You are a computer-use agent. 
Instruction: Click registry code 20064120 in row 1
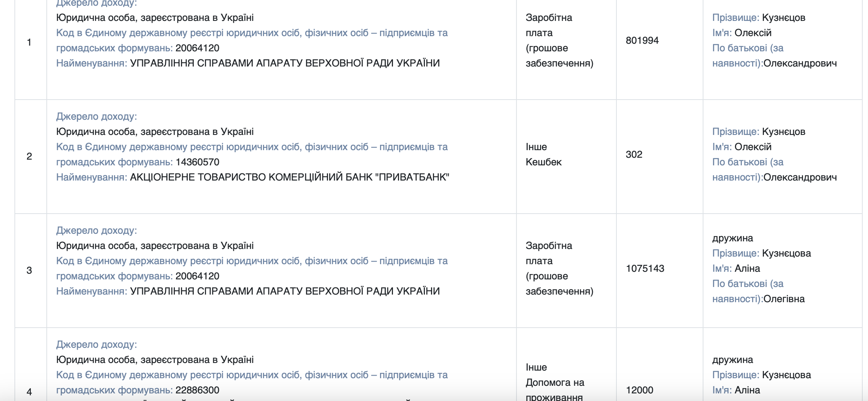(x=197, y=48)
